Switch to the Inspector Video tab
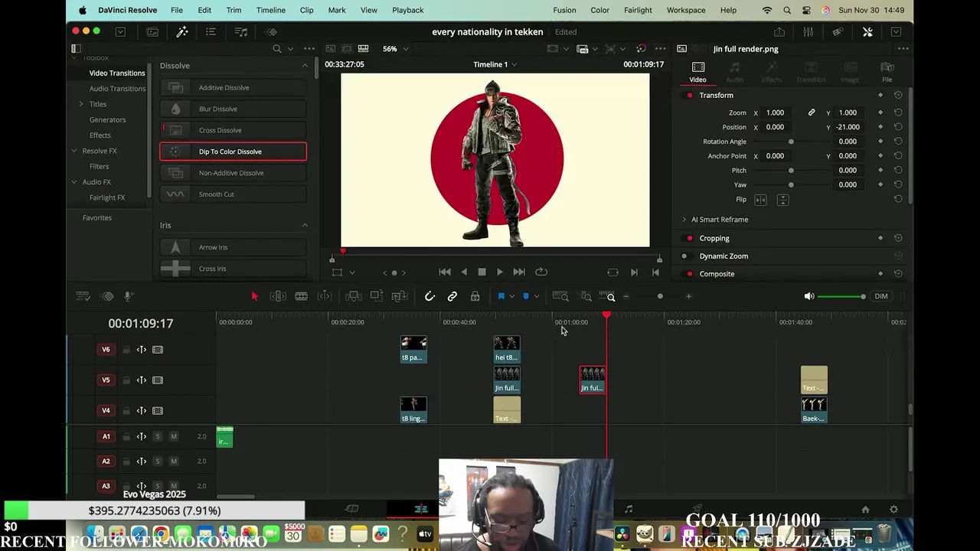The image size is (980, 551). click(x=697, y=72)
